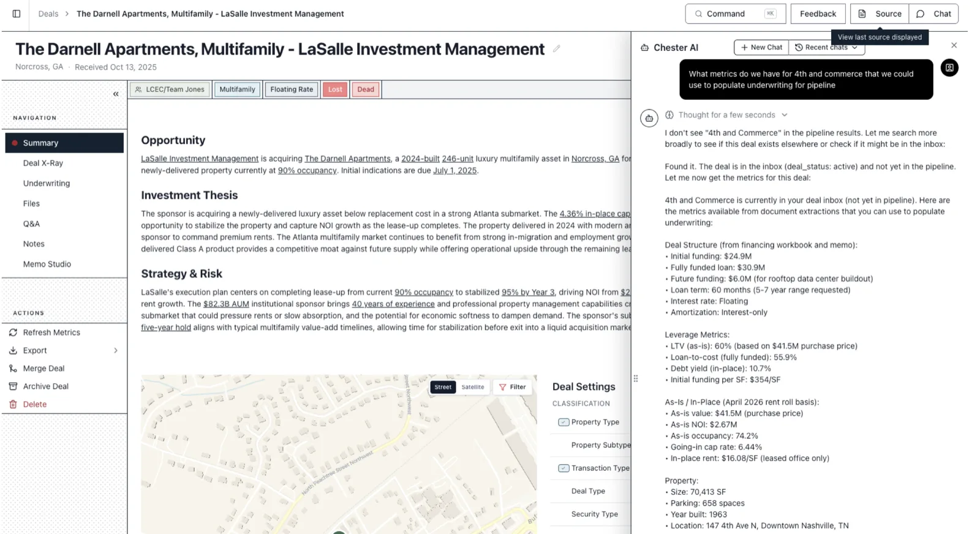This screenshot has width=980, height=534.
Task: Click the Floating Rate tag
Action: coord(292,89)
